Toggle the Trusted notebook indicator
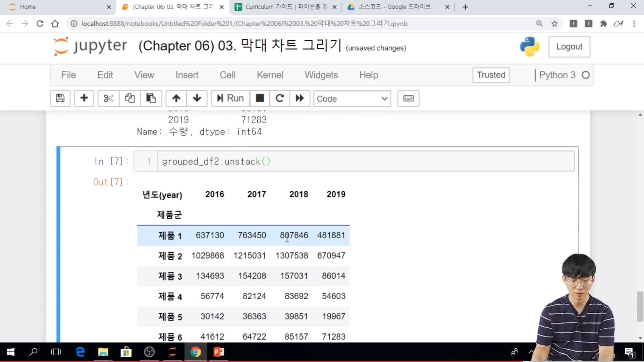The width and height of the screenshot is (644, 362). tap(491, 75)
